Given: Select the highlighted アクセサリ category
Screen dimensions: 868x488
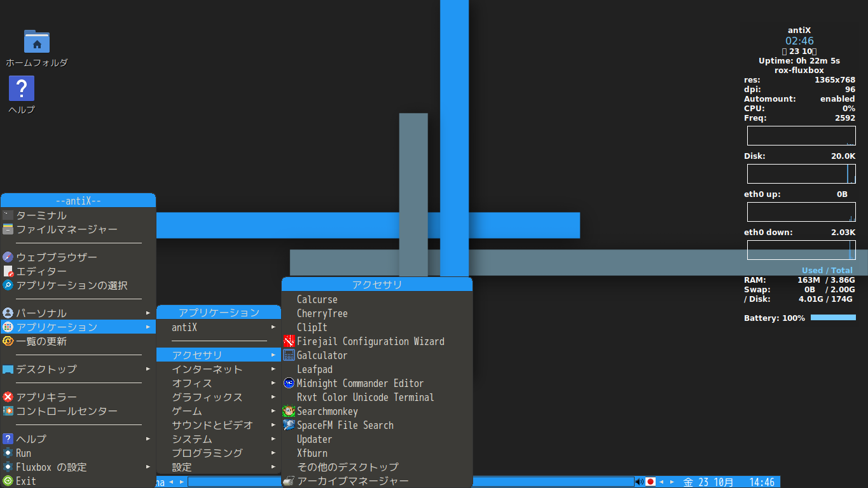Looking at the screenshot, I should click(219, 355).
